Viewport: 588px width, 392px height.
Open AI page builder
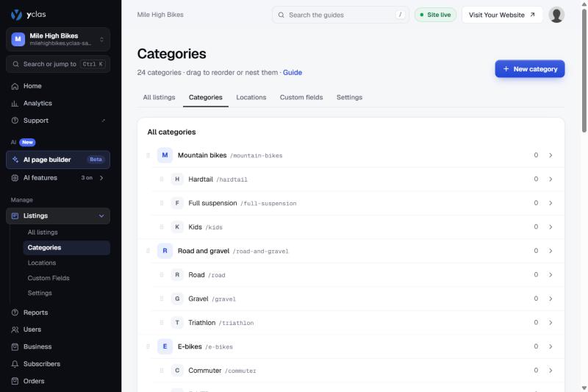coord(58,160)
